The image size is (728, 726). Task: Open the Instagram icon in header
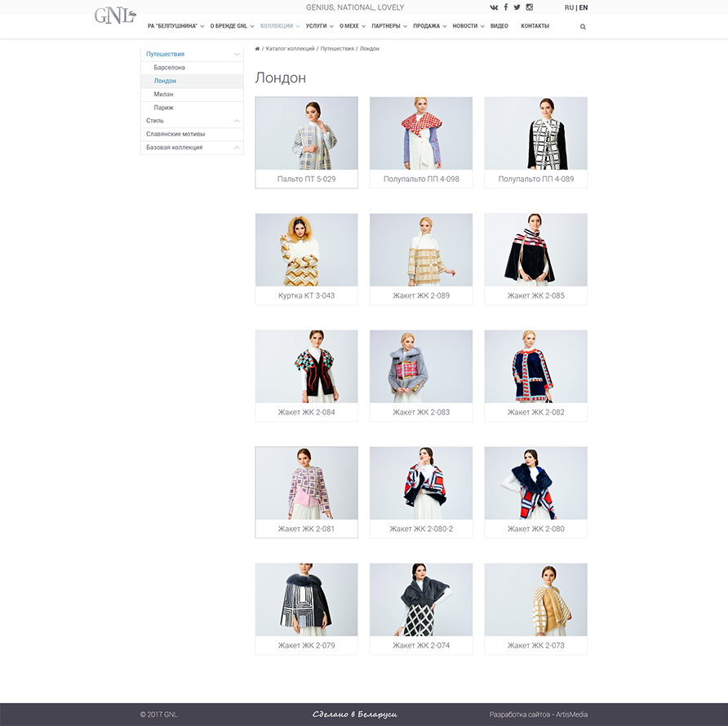529,7
